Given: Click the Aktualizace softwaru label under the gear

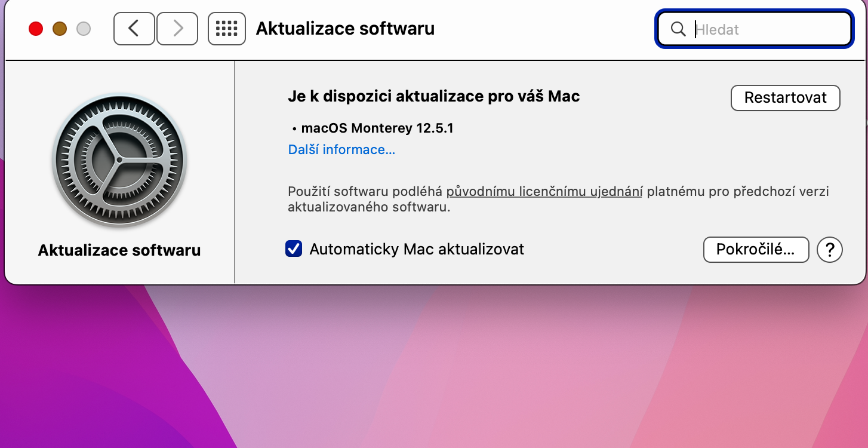Looking at the screenshot, I should [119, 250].
